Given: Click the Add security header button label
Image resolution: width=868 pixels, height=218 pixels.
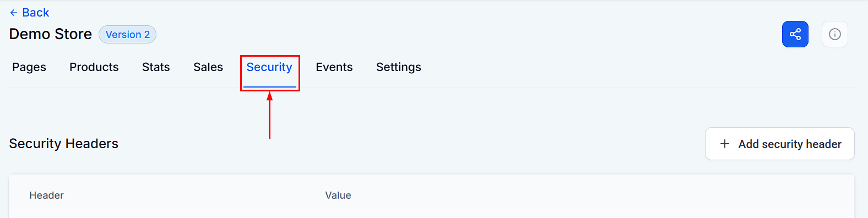Looking at the screenshot, I should 790,144.
